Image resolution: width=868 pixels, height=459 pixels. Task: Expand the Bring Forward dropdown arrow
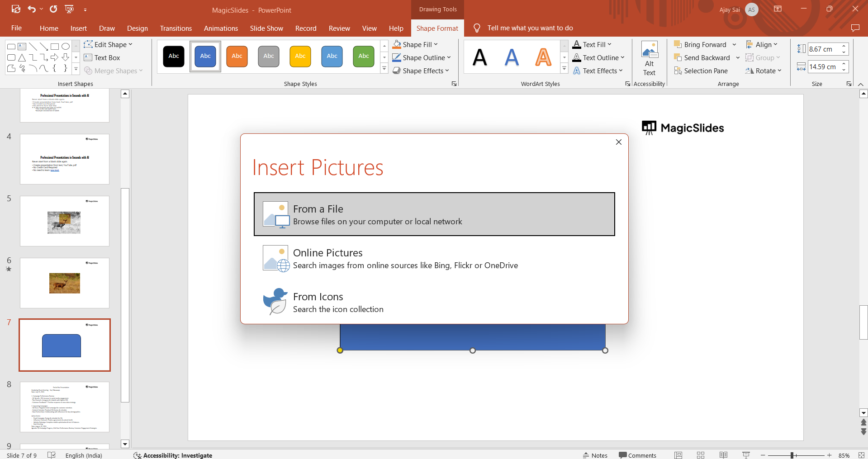(734, 45)
